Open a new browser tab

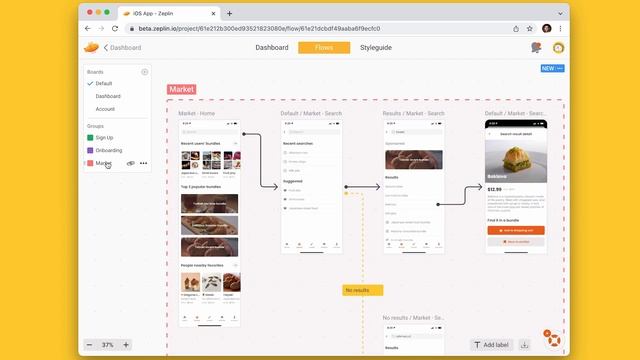(229, 13)
